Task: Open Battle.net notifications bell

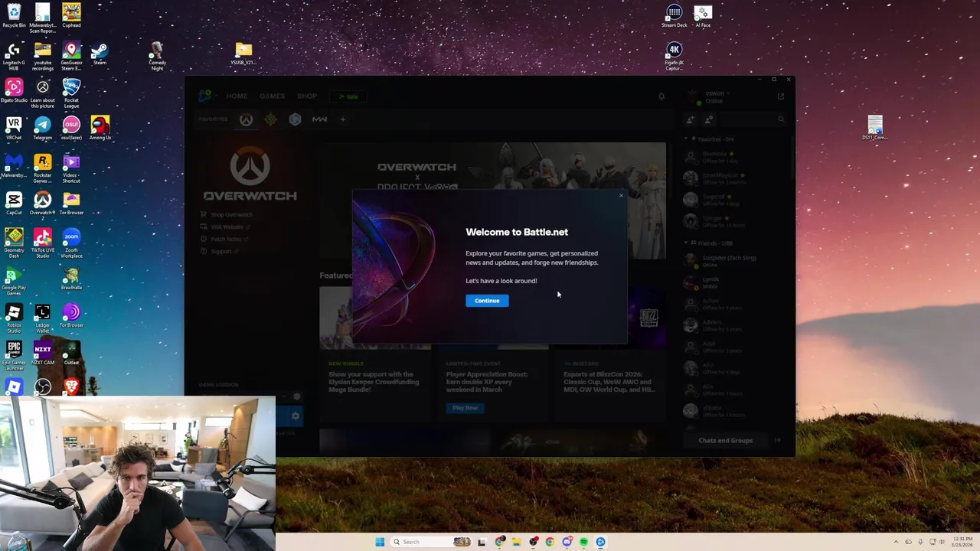Action: [x=661, y=96]
